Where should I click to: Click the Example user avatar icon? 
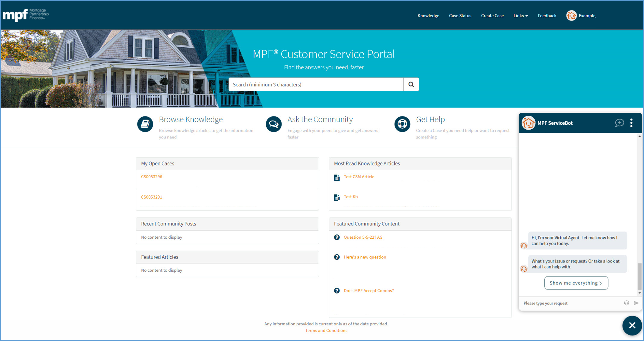[571, 16]
